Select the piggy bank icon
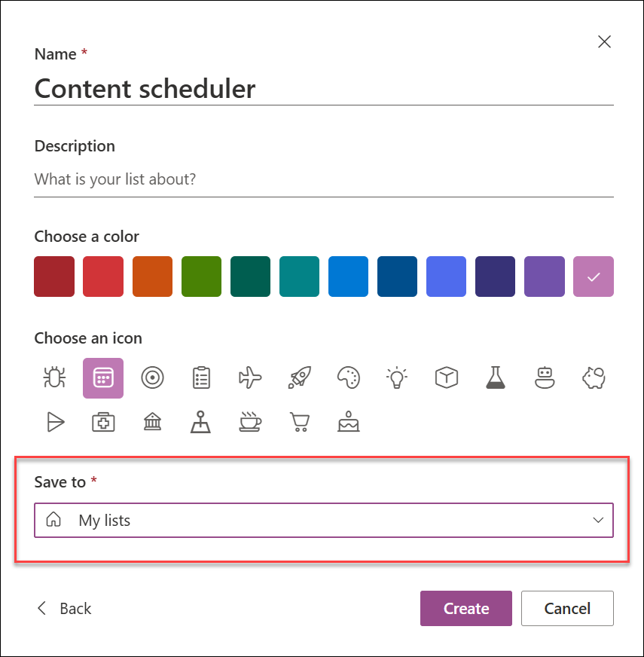 (593, 378)
